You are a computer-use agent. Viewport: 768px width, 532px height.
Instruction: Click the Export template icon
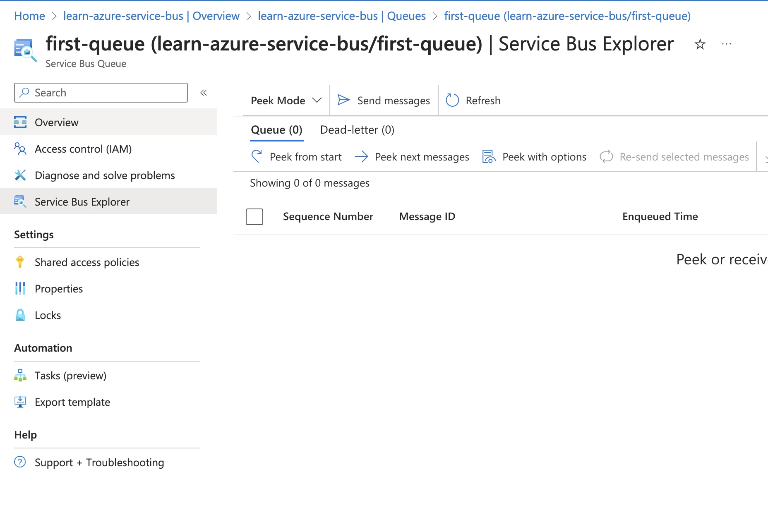20,402
